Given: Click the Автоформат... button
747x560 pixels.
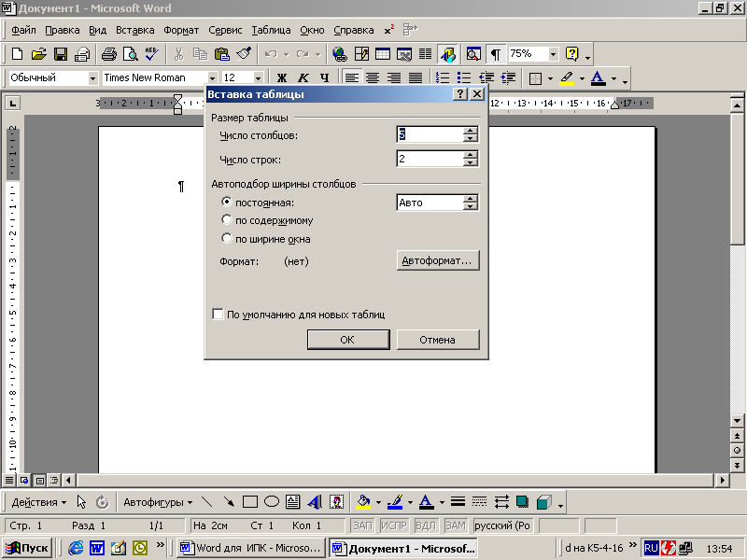Looking at the screenshot, I should pos(438,260).
